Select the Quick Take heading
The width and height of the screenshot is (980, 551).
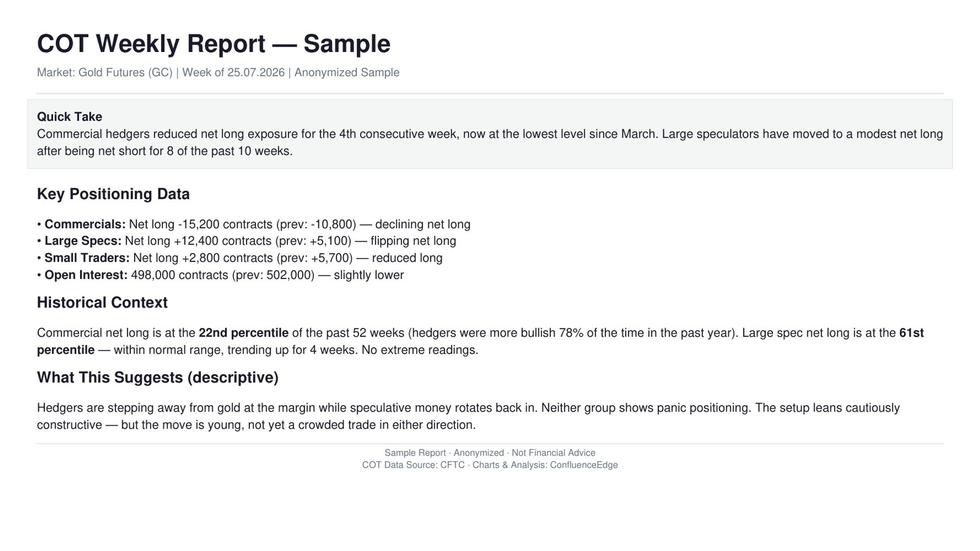[x=69, y=117]
